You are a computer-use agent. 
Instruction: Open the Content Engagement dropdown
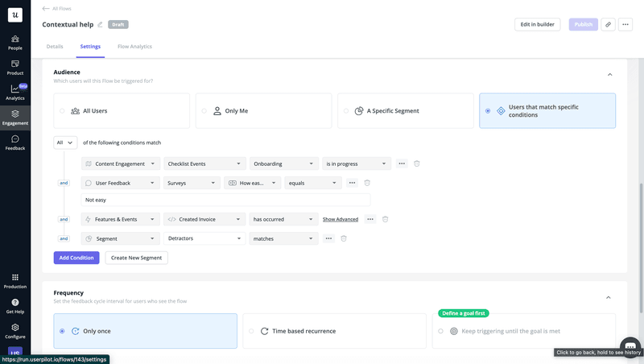[x=121, y=163]
